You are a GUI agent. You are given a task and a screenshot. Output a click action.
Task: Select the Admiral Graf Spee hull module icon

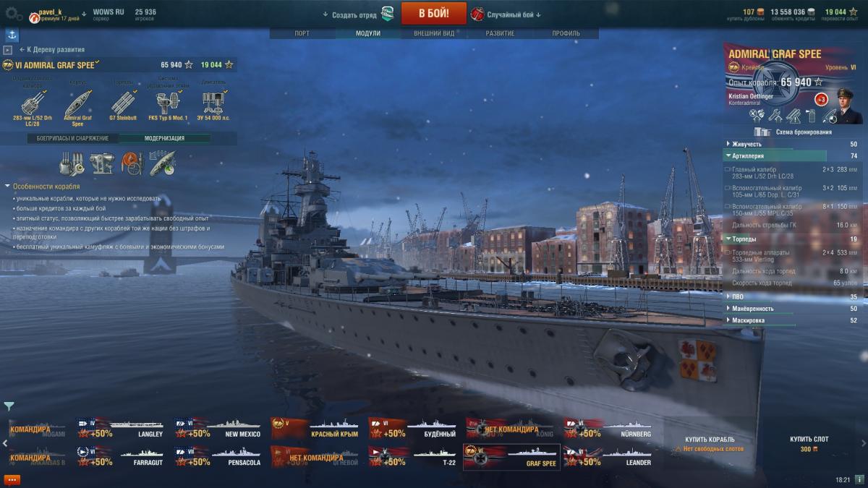pyautogui.click(x=77, y=102)
